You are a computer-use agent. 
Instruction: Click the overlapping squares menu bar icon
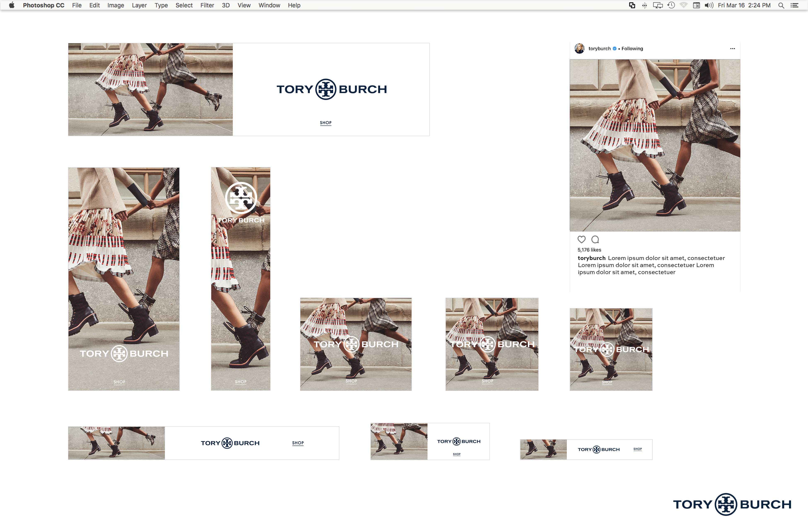(x=632, y=5)
